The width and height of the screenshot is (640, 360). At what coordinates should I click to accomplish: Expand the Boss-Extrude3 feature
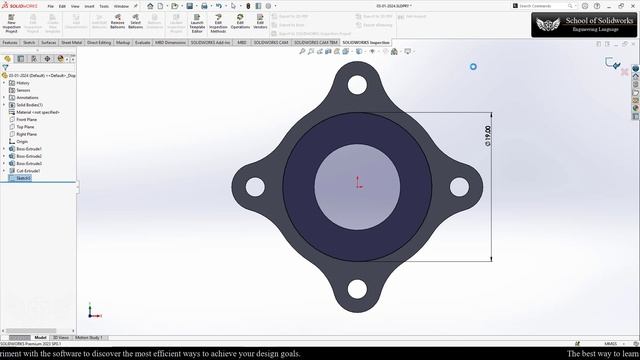pos(4,164)
